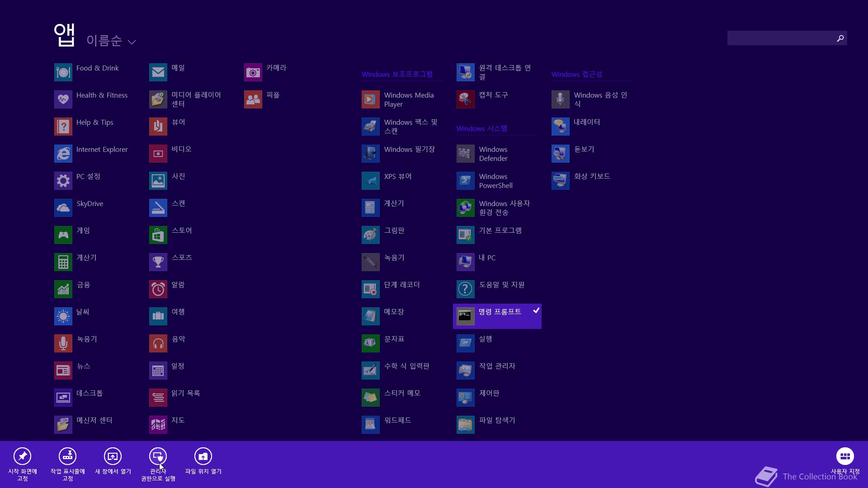
Task: Open 게임 controller icon
Action: [63, 235]
